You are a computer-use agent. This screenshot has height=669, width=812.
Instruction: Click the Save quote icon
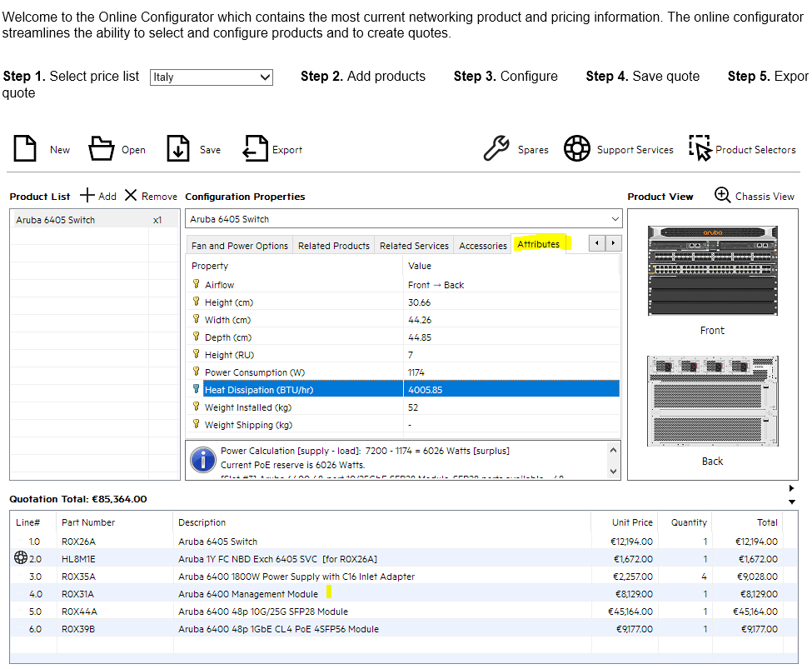[178, 149]
